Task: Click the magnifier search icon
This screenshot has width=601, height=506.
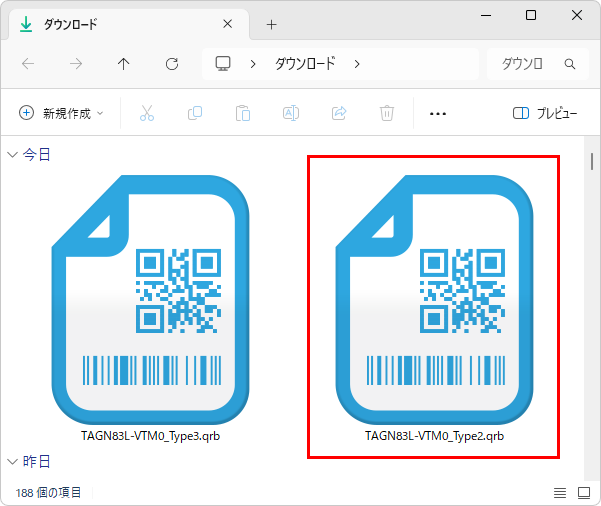Action: pyautogui.click(x=570, y=64)
